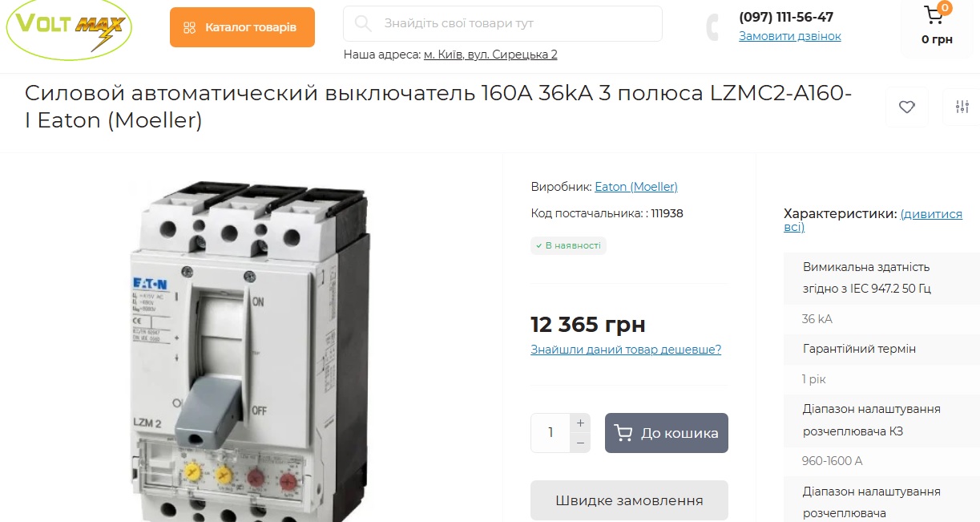The image size is (980, 522).
Task: Click Знайшли даний товар дешевше link
Action: click(x=626, y=350)
